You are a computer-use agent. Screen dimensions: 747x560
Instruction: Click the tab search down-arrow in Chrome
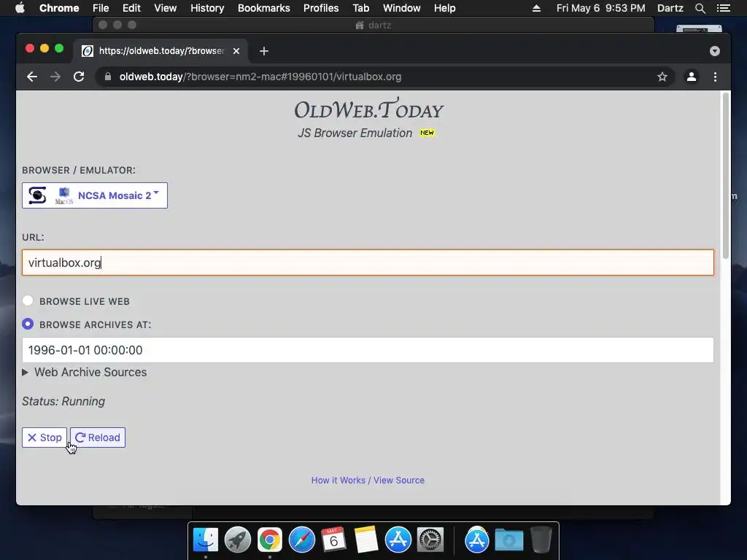coord(715,51)
